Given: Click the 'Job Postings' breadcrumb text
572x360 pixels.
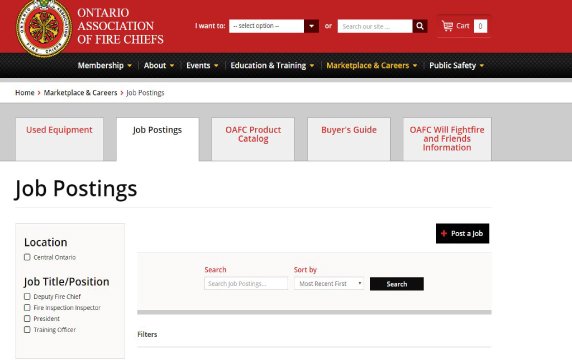Looking at the screenshot, I should click(145, 93).
